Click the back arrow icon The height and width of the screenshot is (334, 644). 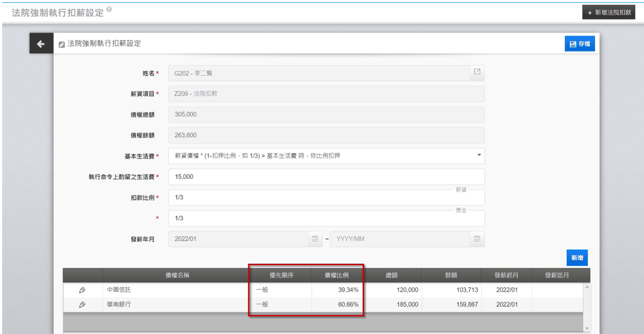(x=41, y=44)
